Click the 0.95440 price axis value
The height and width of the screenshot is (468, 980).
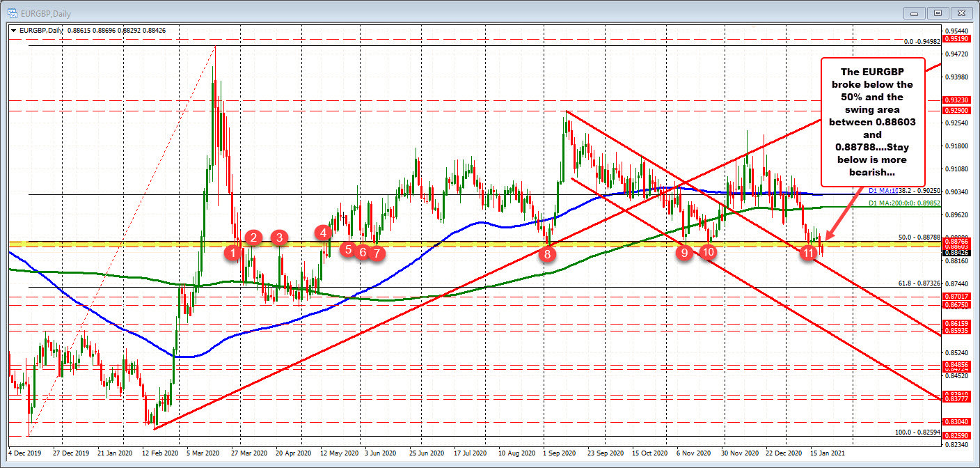point(956,31)
